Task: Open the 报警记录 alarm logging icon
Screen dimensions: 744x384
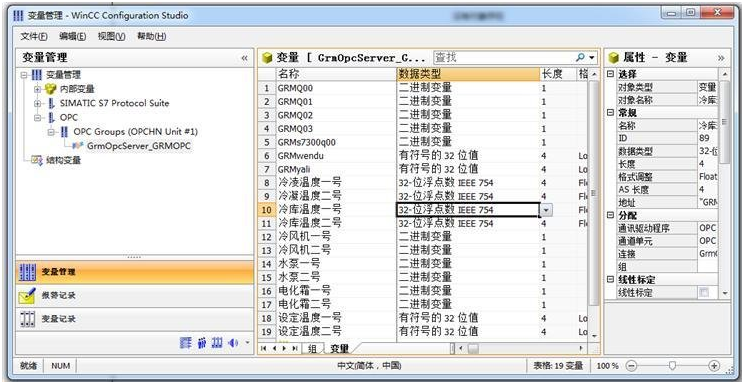Action: pyautogui.click(x=27, y=295)
